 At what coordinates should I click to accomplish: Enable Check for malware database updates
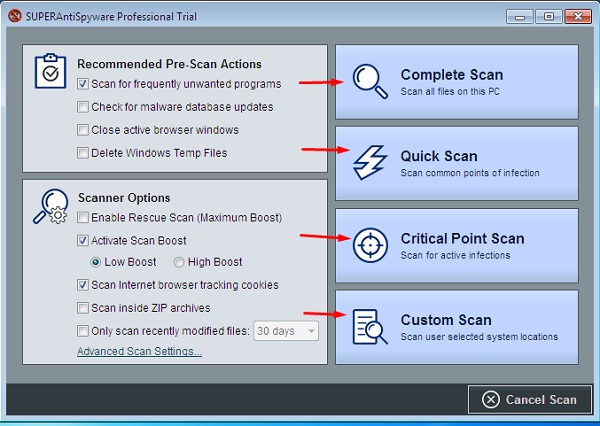coord(83,107)
